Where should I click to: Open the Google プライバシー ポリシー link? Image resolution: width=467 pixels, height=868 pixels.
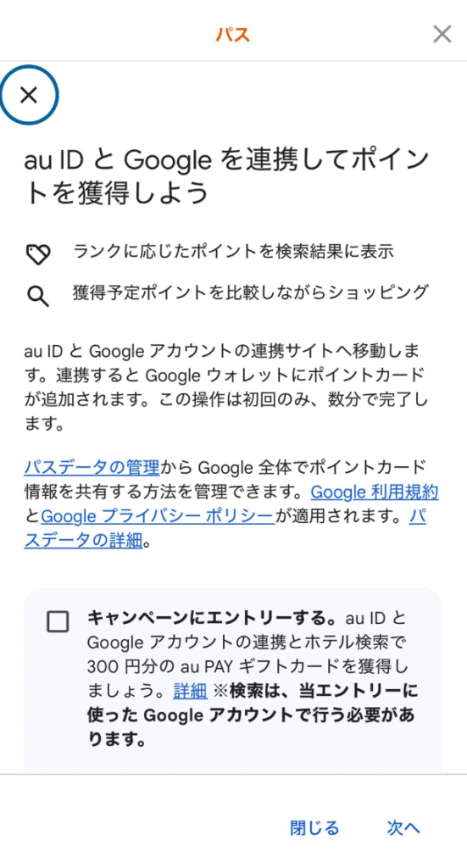click(x=158, y=516)
